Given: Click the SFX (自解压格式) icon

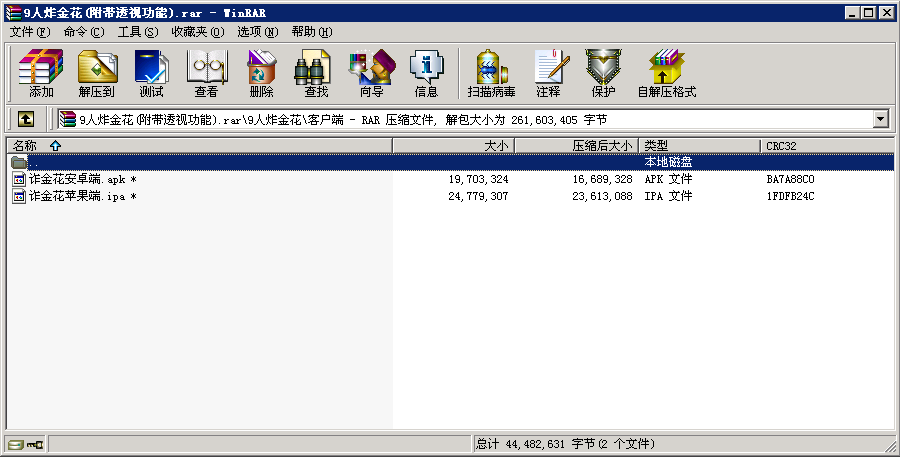Looking at the screenshot, I should pos(666,73).
